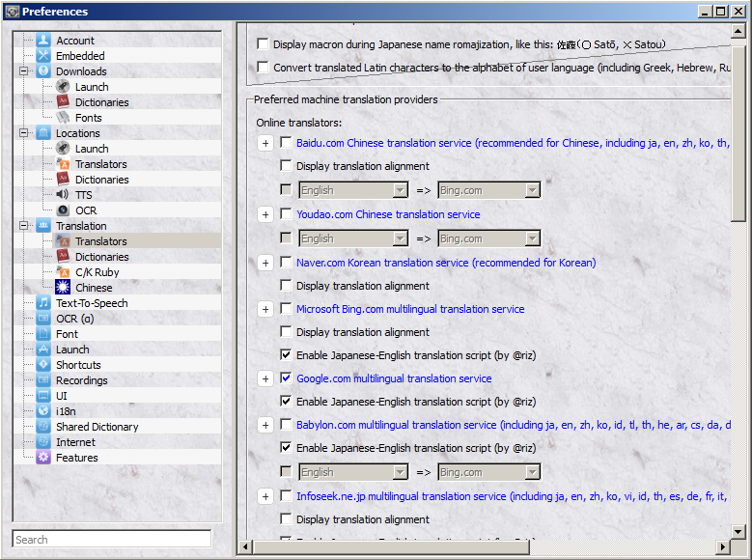Open the UI preferences item

62,396
